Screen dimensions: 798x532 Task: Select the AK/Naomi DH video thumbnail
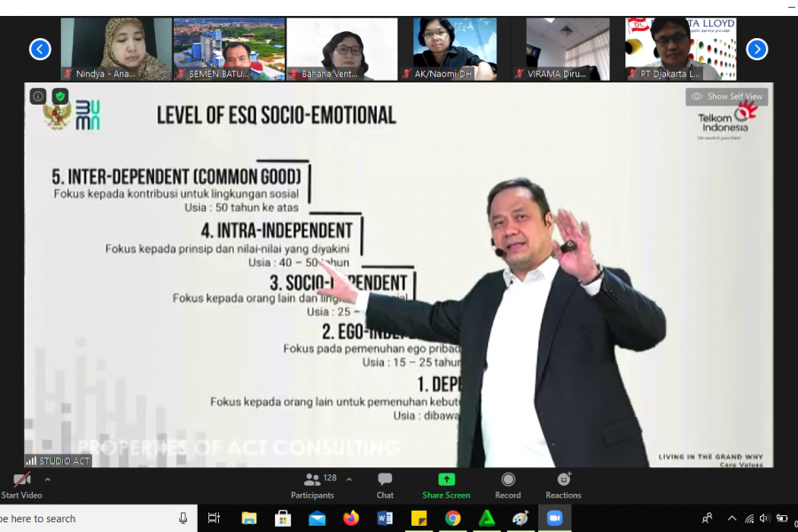click(455, 49)
